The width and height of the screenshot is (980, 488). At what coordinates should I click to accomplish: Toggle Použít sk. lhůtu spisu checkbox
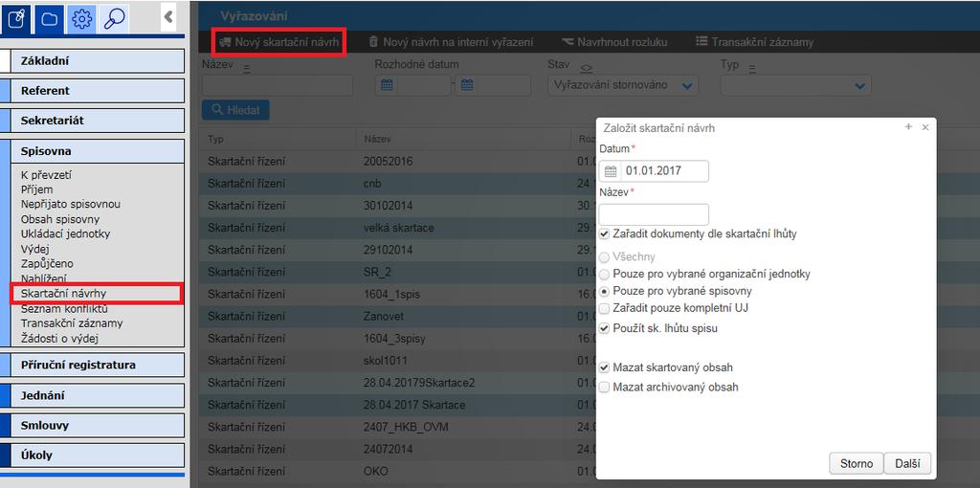(604, 328)
